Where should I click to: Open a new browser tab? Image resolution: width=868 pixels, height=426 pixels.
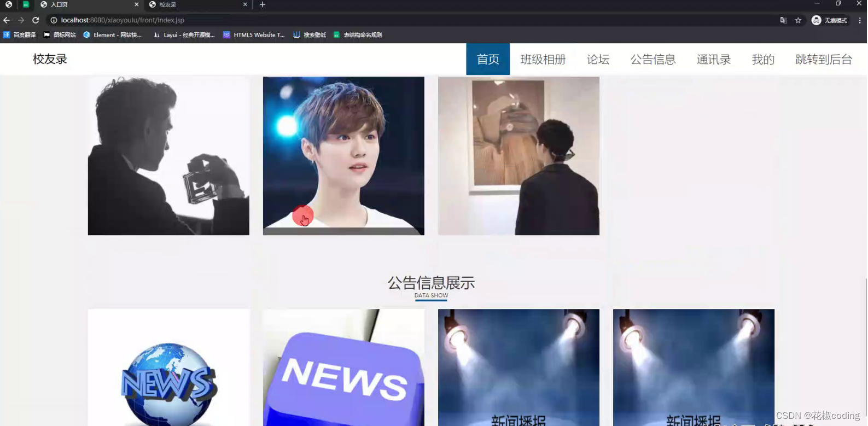click(x=263, y=4)
